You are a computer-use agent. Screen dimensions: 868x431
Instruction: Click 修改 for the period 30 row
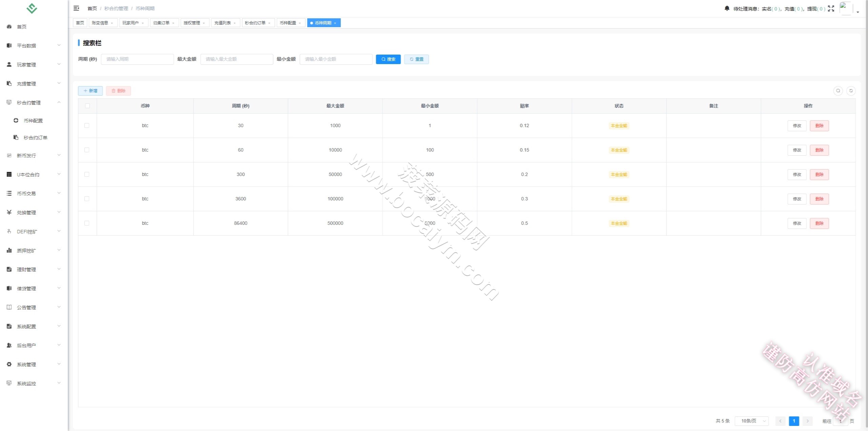tap(797, 125)
